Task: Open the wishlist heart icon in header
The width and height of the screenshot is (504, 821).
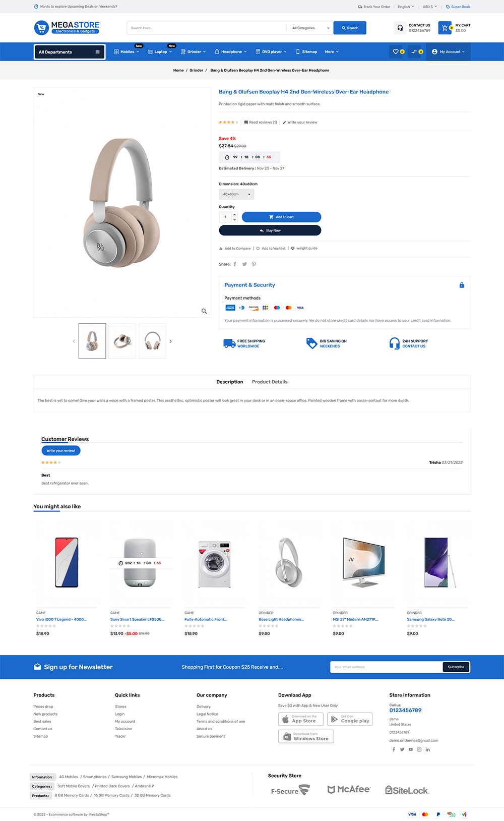Action: point(396,51)
